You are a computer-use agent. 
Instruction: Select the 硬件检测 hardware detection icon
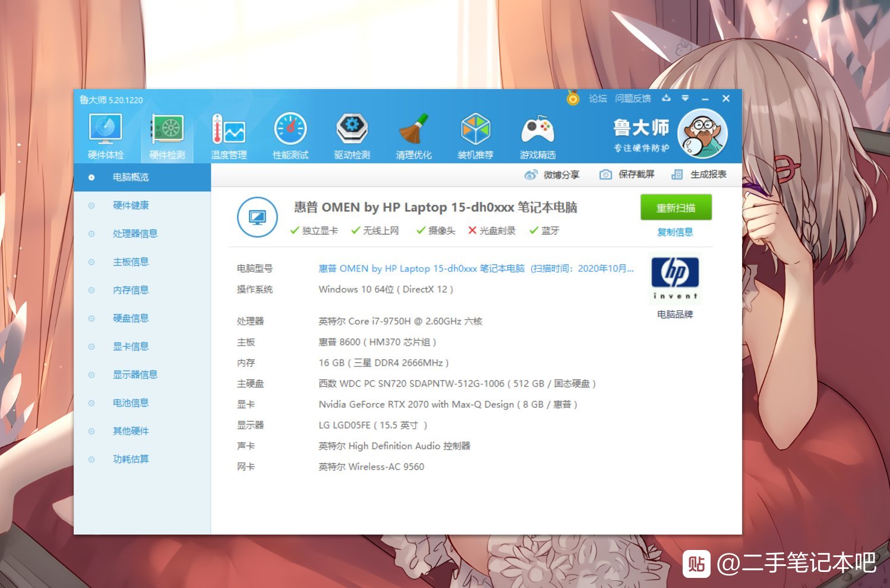pyautogui.click(x=167, y=137)
